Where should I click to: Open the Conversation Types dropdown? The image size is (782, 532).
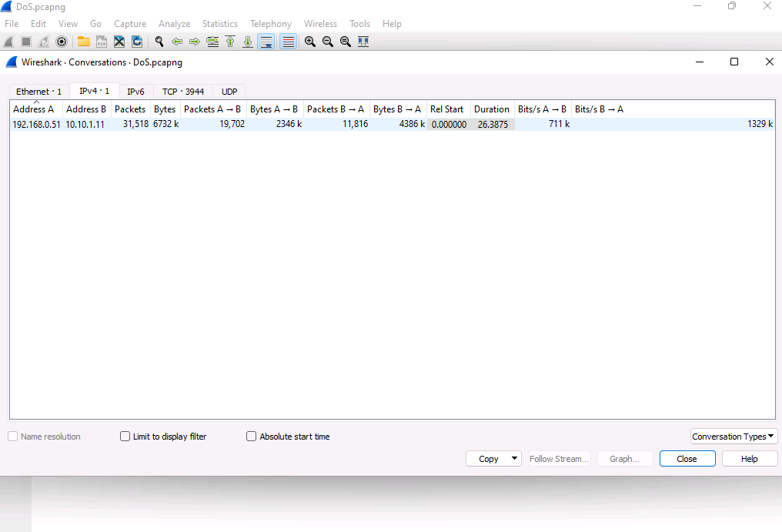click(734, 437)
